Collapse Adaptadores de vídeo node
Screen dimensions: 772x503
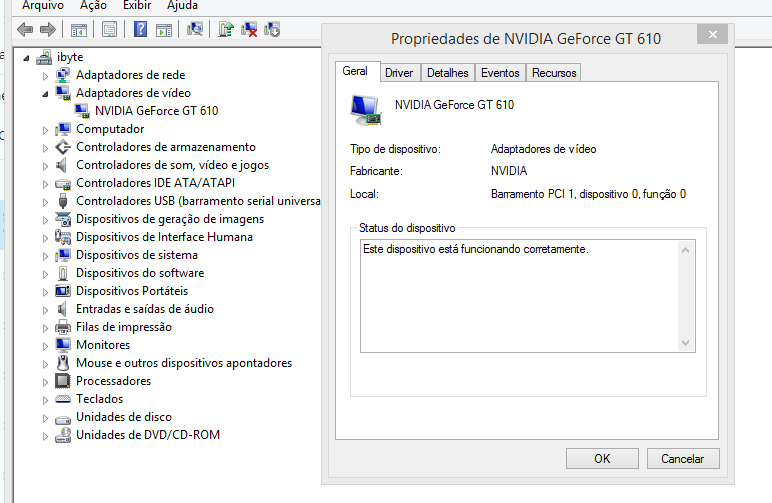click(45, 94)
